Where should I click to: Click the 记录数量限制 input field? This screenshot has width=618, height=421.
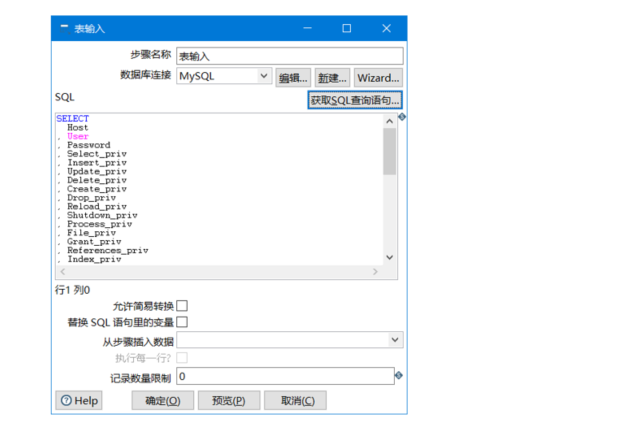coord(285,376)
